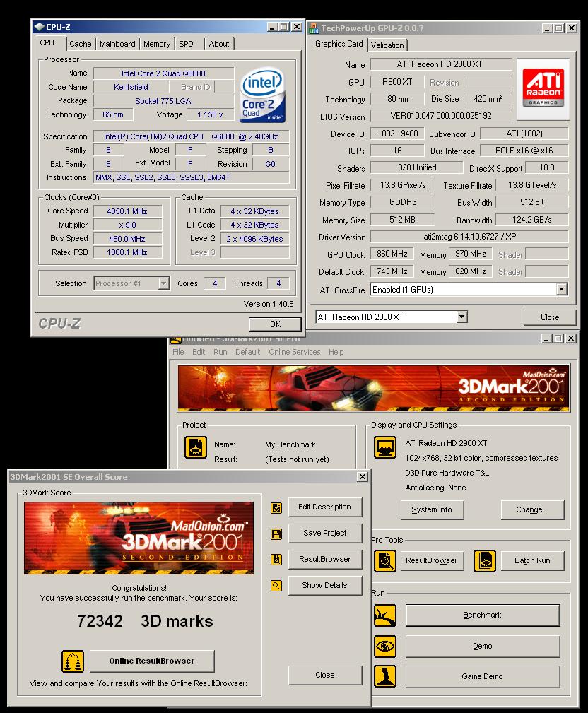Click the Save Project floppy disk icon

pos(276,534)
